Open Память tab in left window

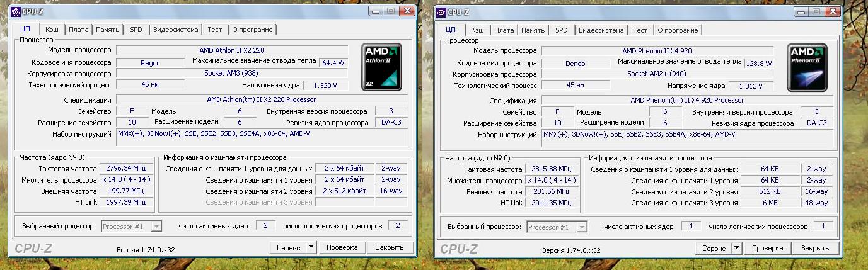coord(108,30)
